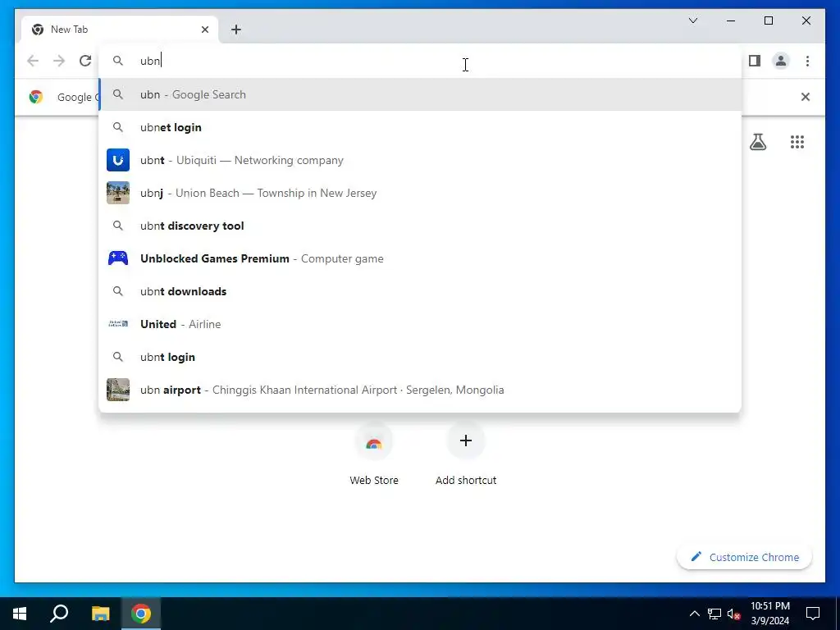This screenshot has width=840, height=630.
Task: Choose the ubnt login suggestion
Action: click(420, 357)
